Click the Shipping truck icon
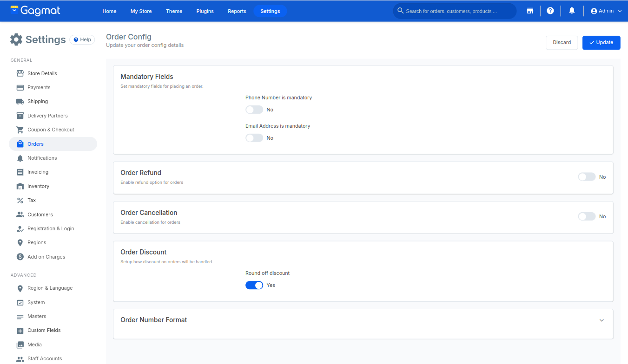Viewport: 628px width, 364px height. point(20,101)
